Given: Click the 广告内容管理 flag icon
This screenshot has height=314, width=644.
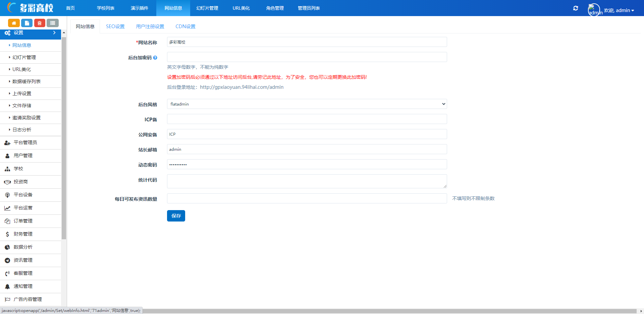Looking at the screenshot, I should tap(7, 300).
